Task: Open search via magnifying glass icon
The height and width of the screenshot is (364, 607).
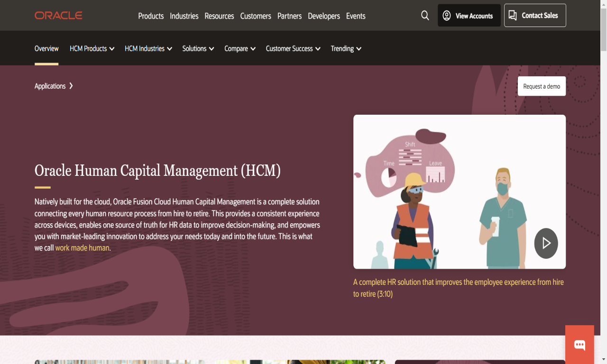Action: [425, 16]
